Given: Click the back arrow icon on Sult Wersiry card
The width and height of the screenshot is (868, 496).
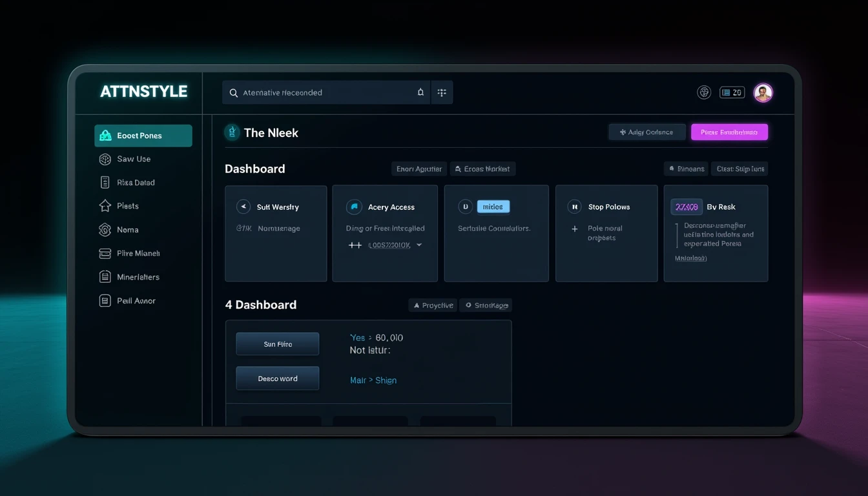Looking at the screenshot, I should tap(243, 207).
